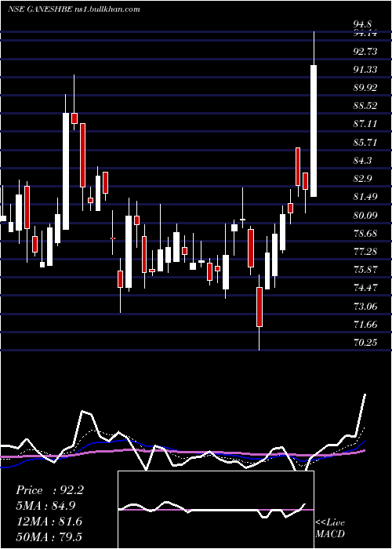This screenshot has width=392, height=549.
Task: Click the 85.71 price axis label
Action: [365, 143]
